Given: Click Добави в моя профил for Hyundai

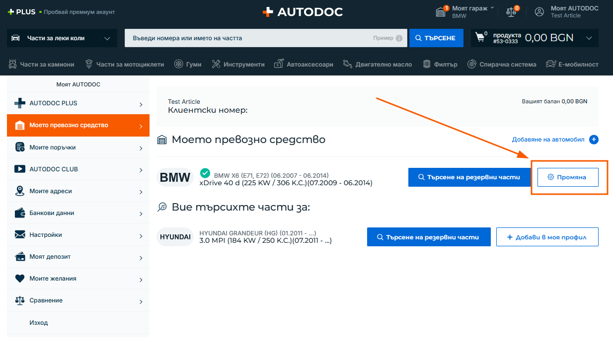Looking at the screenshot, I should pos(547,237).
